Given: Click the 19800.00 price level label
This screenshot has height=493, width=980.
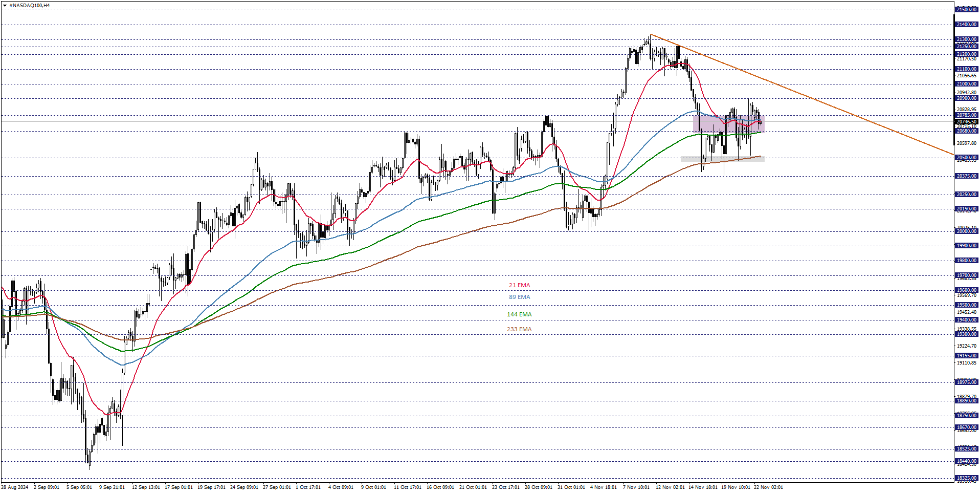Looking at the screenshot, I should 966,261.
